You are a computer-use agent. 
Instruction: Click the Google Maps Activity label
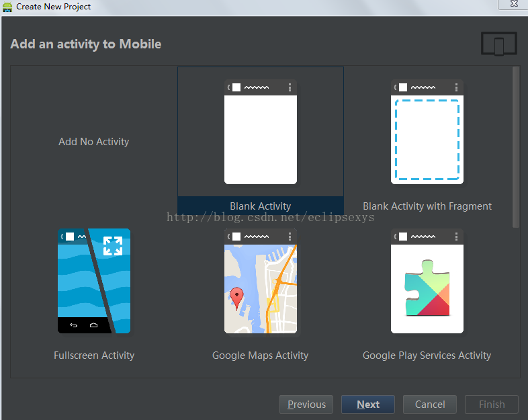[260, 355]
